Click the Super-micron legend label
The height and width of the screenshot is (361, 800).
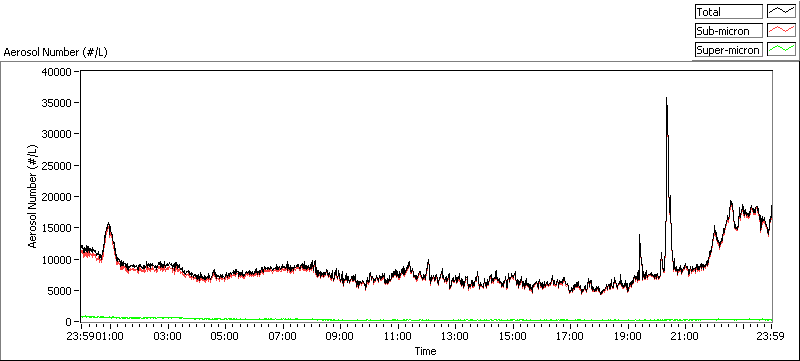(x=729, y=49)
